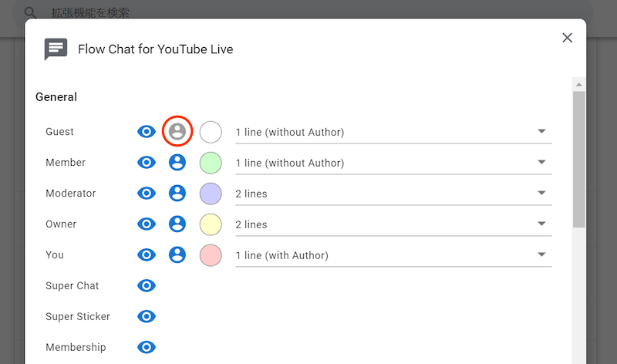This screenshot has width=617, height=364.
Task: Close the Flow Chat settings dialog
Action: [x=568, y=38]
